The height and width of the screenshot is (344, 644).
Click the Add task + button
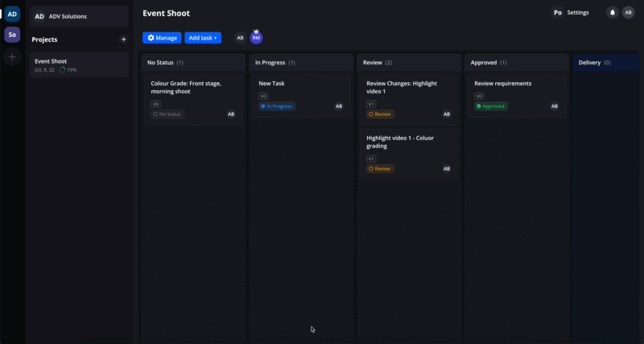(203, 38)
